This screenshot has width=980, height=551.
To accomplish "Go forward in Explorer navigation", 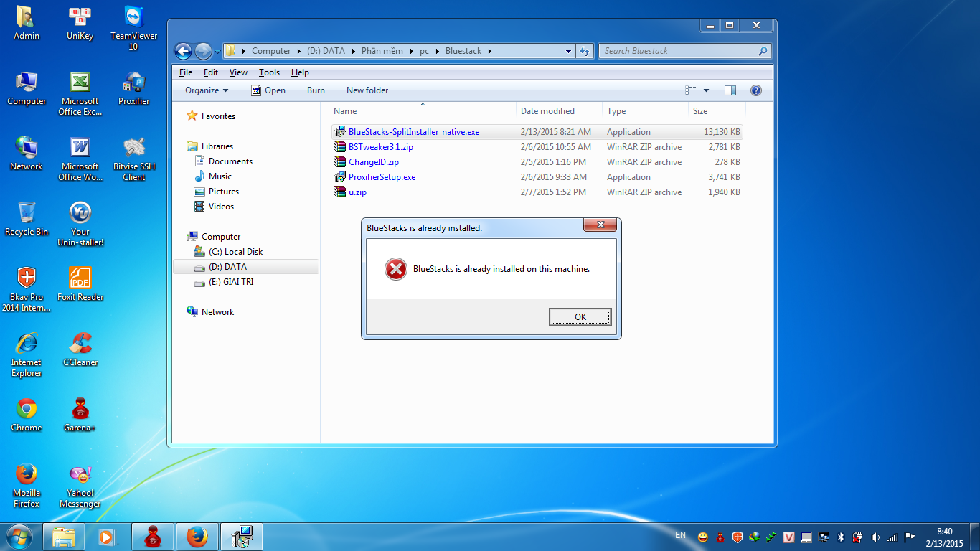I will [203, 51].
